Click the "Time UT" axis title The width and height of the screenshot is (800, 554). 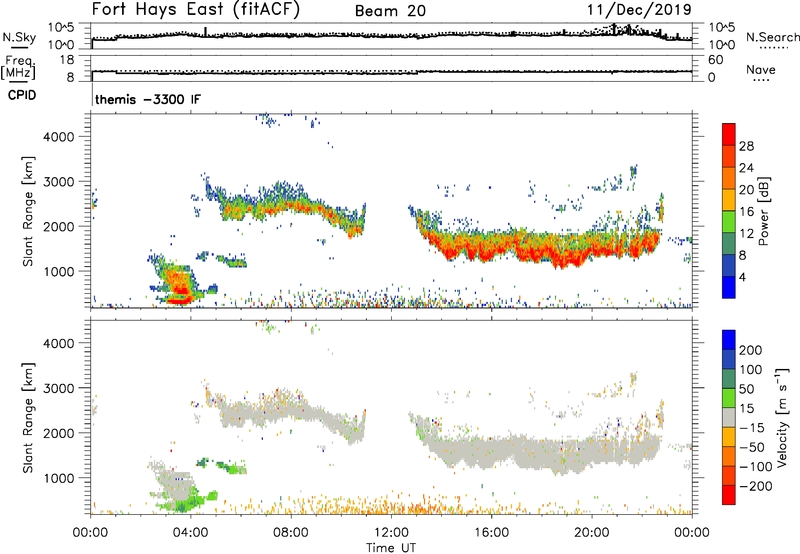(x=391, y=548)
